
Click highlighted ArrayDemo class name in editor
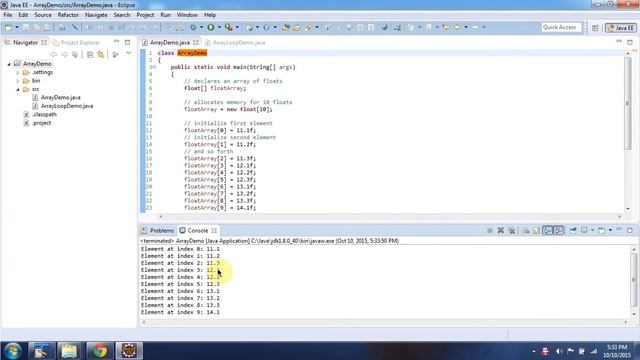[192, 53]
